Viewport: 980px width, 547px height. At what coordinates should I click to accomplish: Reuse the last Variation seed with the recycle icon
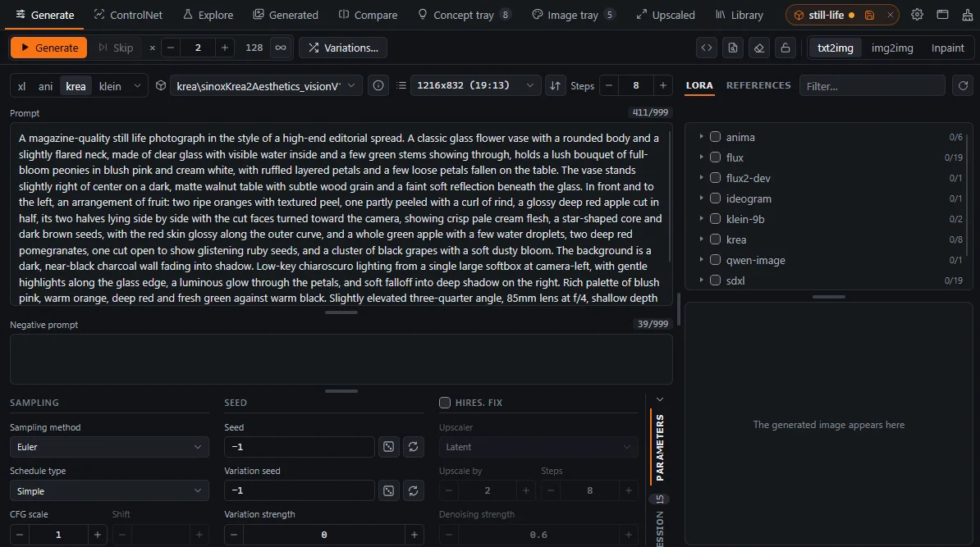tap(413, 490)
